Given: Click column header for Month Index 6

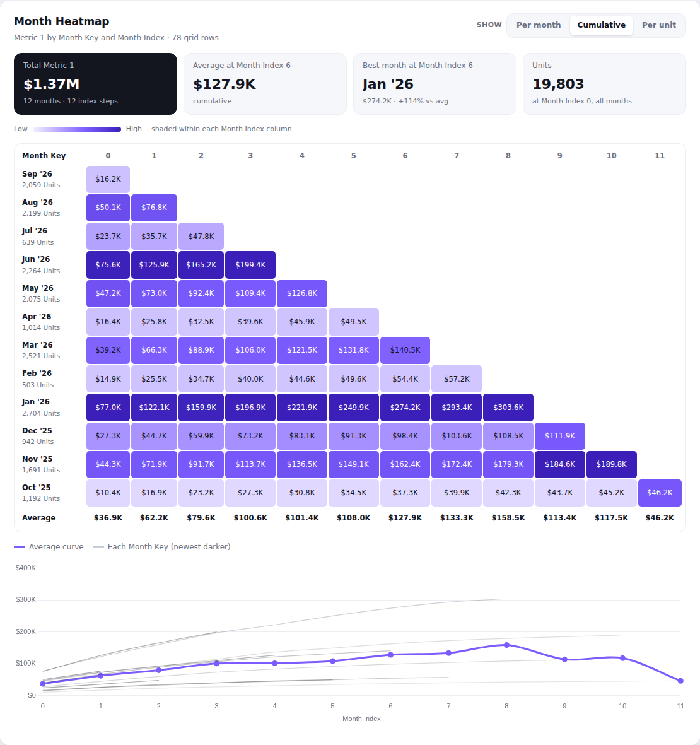Looking at the screenshot, I should (405, 156).
